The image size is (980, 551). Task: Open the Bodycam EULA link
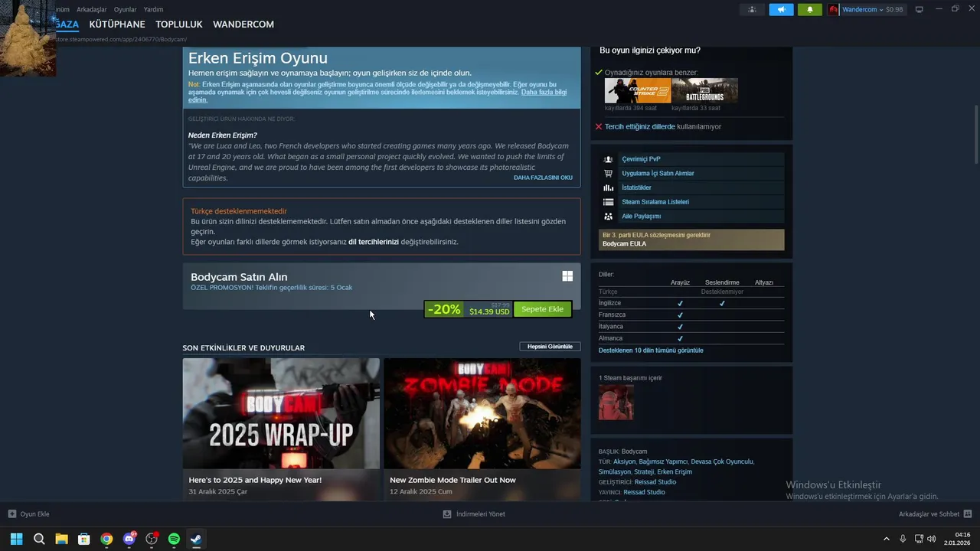pyautogui.click(x=624, y=243)
